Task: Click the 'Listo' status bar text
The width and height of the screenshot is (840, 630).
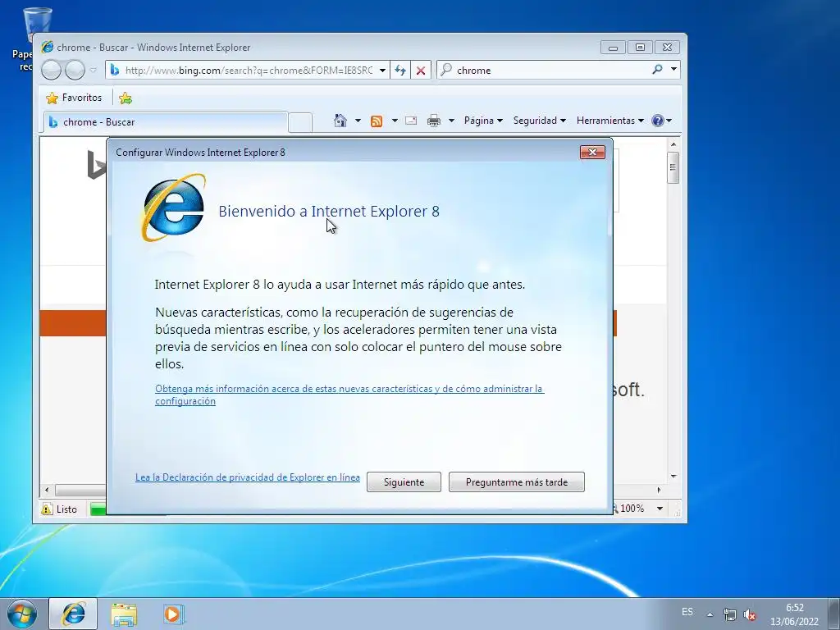Action: 67,509
